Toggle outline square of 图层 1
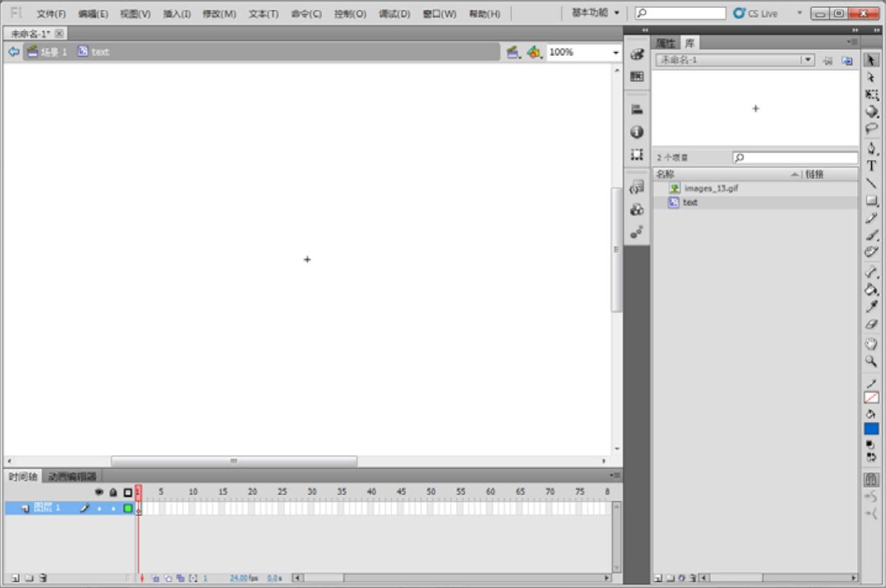886x588 pixels. (128, 508)
